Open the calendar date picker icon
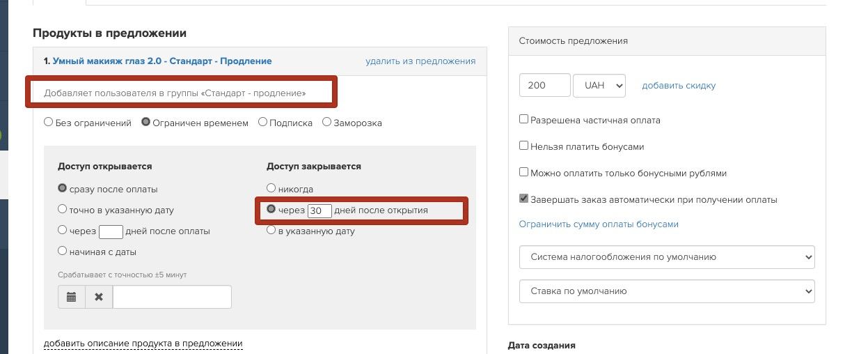The height and width of the screenshot is (354, 868). [x=72, y=297]
